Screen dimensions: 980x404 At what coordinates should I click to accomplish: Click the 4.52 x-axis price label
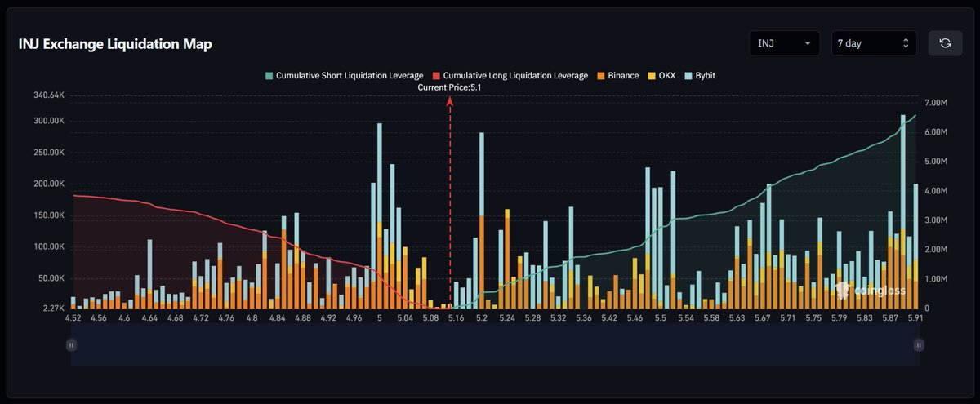coord(73,319)
